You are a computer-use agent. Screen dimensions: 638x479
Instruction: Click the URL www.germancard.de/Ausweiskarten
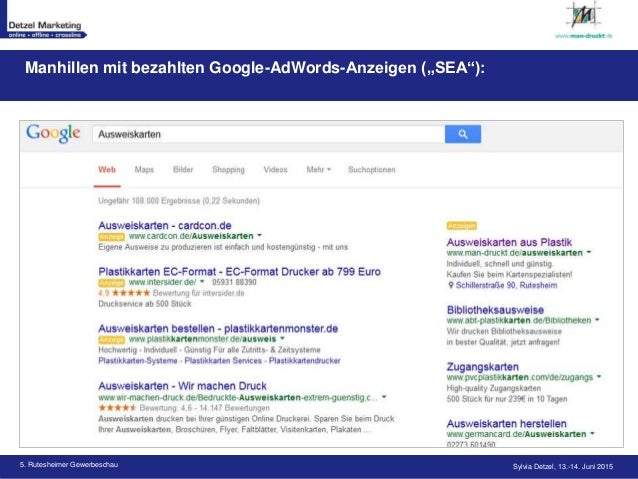pos(516,434)
